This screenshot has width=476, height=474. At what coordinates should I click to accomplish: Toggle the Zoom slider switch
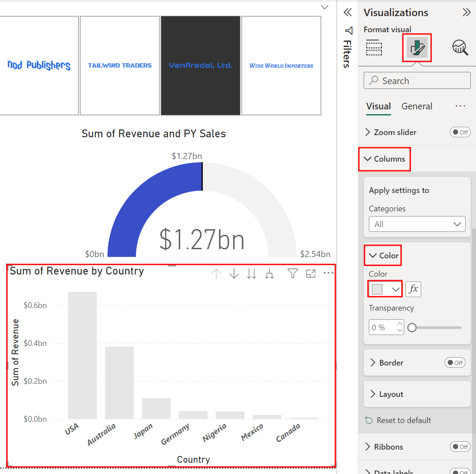click(x=460, y=132)
